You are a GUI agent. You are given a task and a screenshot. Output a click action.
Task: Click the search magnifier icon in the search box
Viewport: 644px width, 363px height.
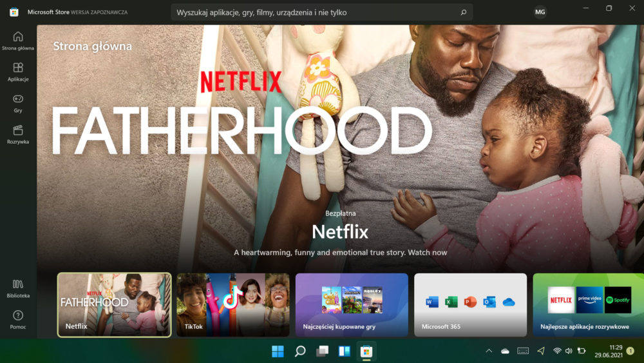(x=463, y=12)
